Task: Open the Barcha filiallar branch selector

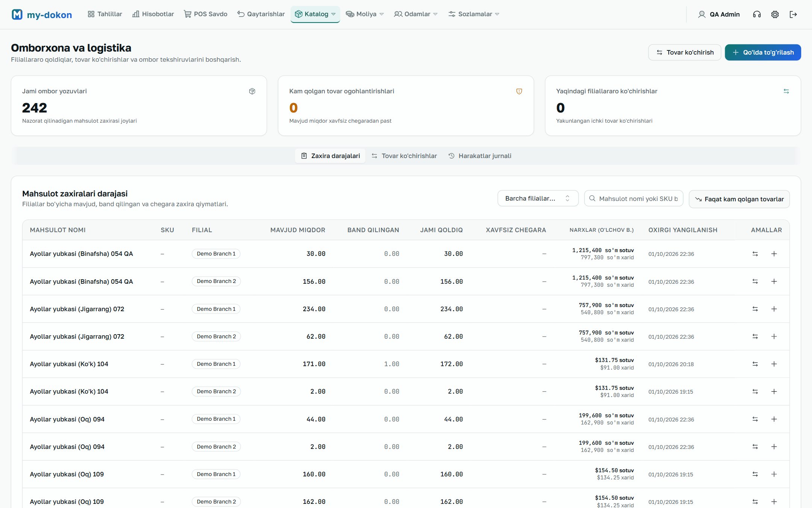Action: point(538,198)
